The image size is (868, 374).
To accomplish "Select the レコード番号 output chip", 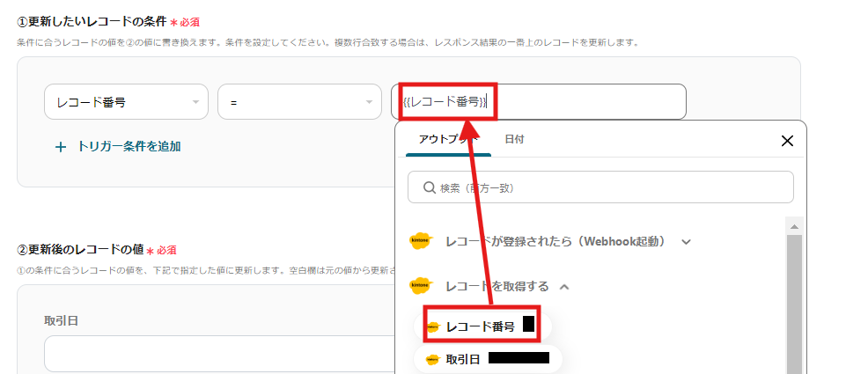I will click(482, 326).
